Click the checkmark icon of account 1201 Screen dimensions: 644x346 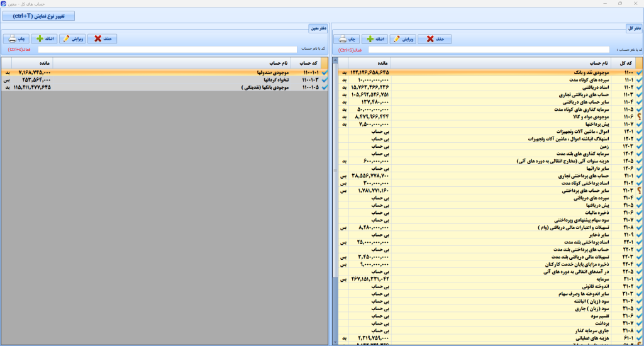coord(639,131)
